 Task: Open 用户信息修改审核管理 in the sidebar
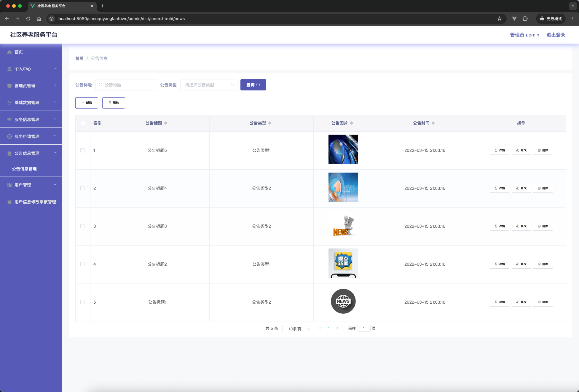[31, 202]
